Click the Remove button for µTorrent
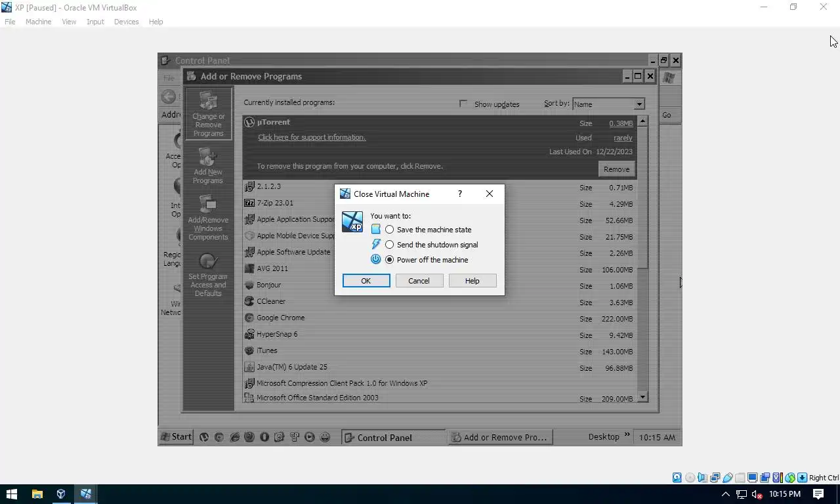The width and height of the screenshot is (840, 504). [616, 169]
